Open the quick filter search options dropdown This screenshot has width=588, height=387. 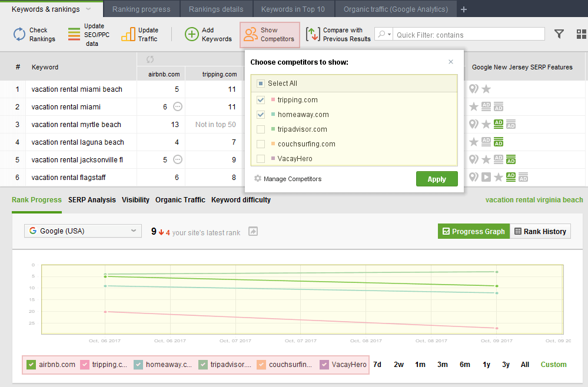[x=384, y=35]
